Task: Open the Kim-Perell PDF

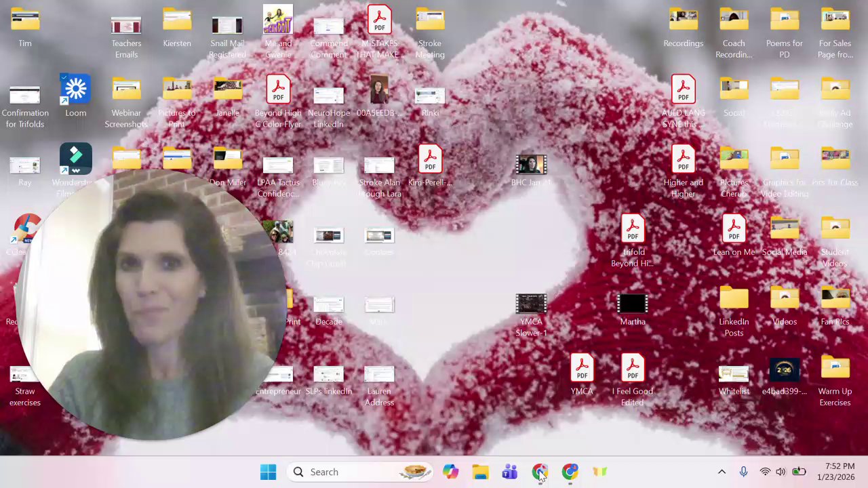Action: (430, 165)
